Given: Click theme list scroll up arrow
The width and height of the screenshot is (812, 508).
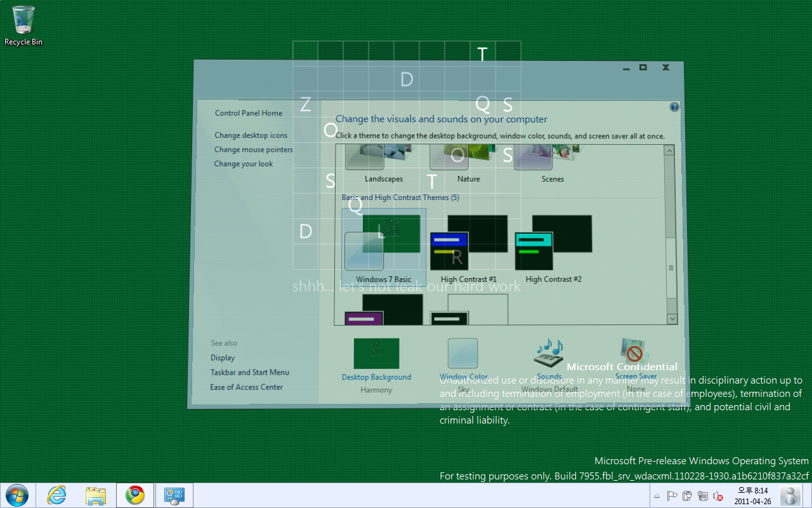Looking at the screenshot, I should pos(670,151).
